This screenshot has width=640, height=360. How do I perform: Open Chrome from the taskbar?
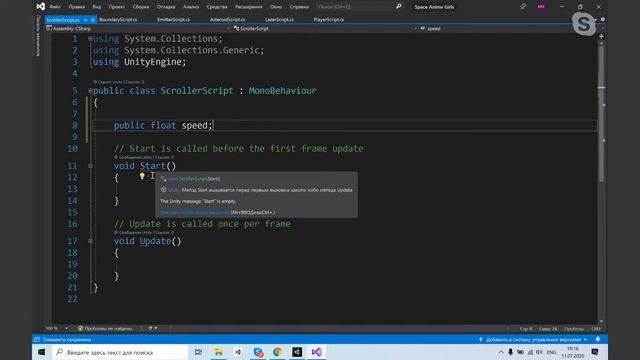pyautogui.click(x=278, y=352)
